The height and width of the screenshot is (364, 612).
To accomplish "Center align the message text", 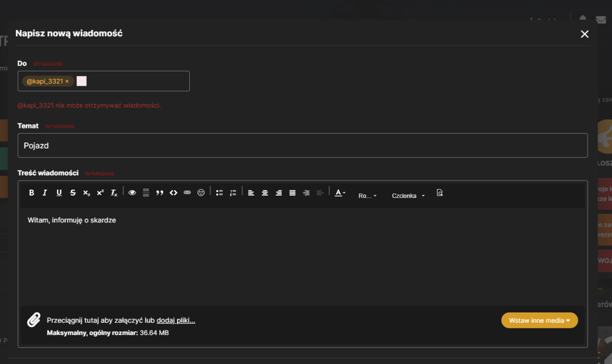I will (264, 193).
